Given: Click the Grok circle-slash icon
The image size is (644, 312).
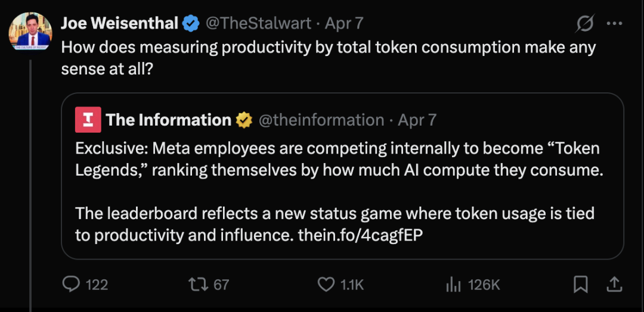Looking at the screenshot, I should point(584,24).
